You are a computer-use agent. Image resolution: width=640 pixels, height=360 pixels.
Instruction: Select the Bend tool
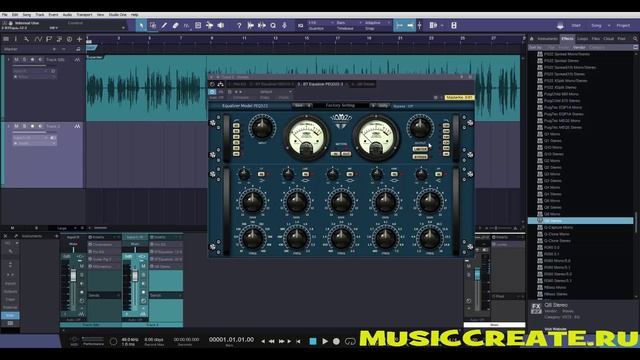pos(209,26)
